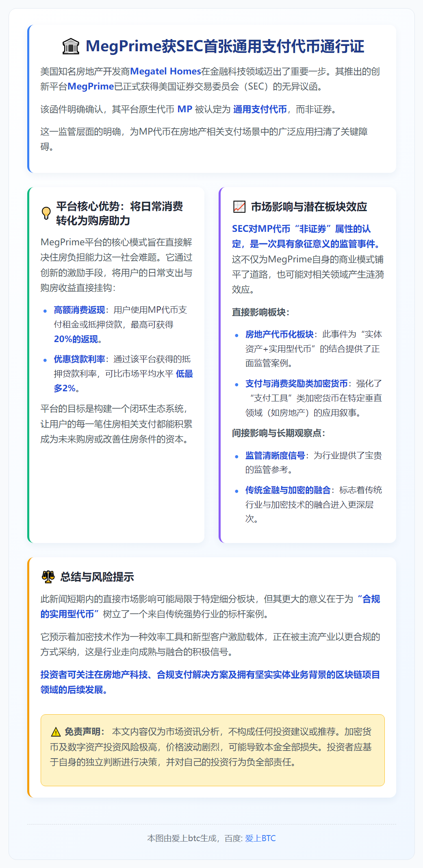Click the 传统金融与加密的融合 bullet label
423x868 pixels.
288,490
